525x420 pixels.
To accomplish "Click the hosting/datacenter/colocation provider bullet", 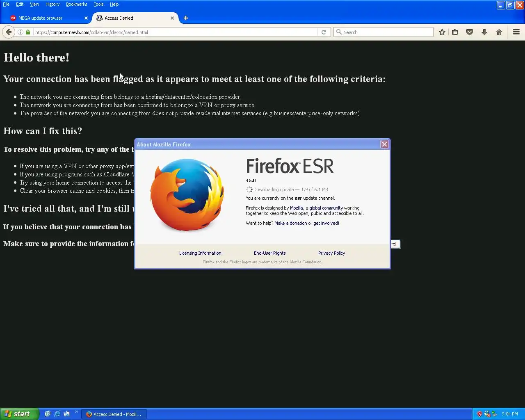I will point(130,97).
